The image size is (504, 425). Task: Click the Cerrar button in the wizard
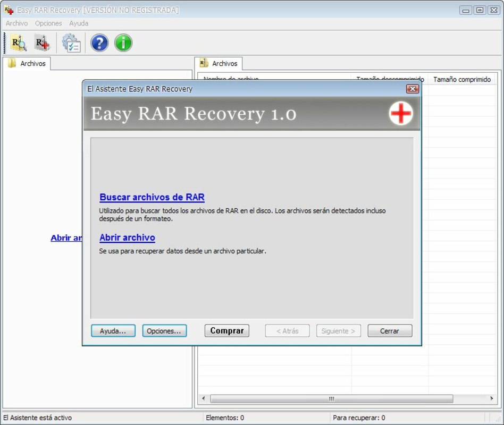389,330
